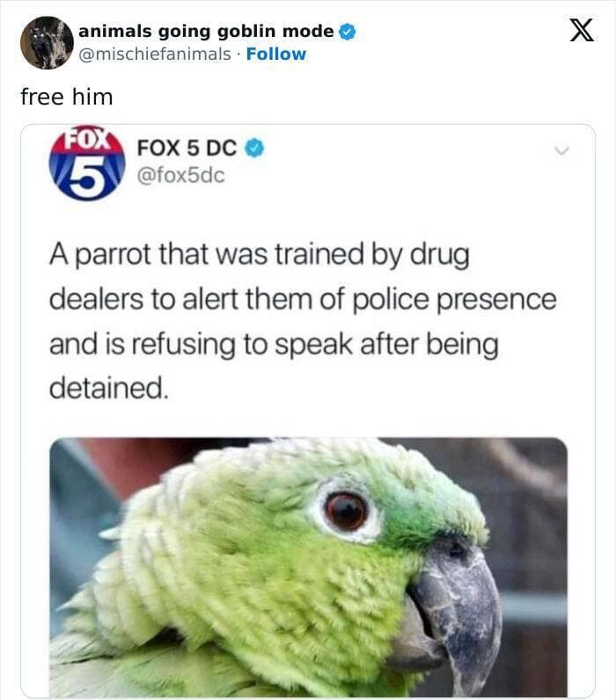This screenshot has height=700, width=616.
Task: Expand the quoted tweet chevron menu
Action: 562,151
